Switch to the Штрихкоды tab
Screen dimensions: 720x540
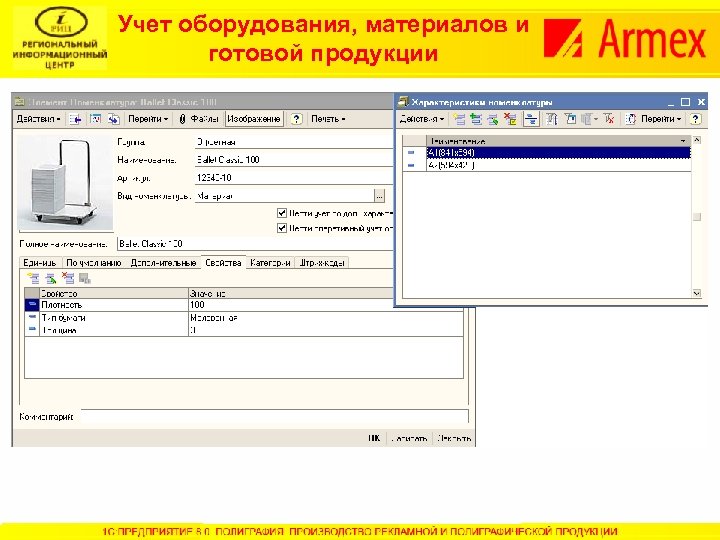point(321,263)
